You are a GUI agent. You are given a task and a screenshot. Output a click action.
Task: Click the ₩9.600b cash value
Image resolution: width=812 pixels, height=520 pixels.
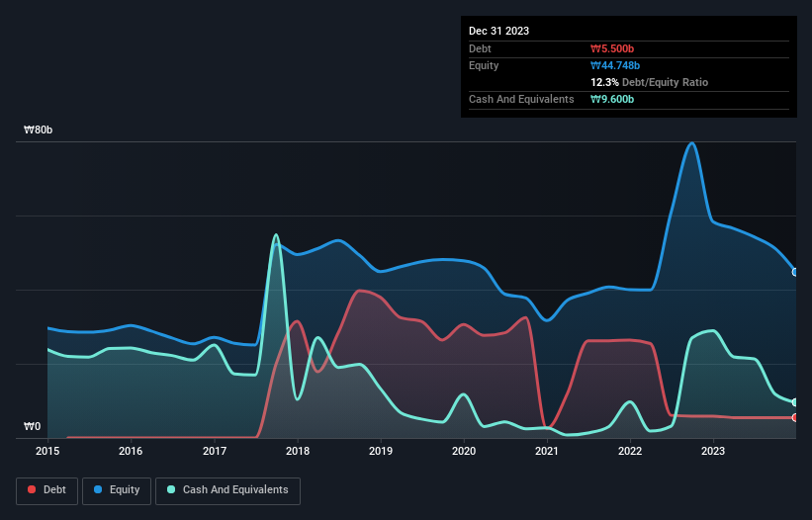point(612,99)
